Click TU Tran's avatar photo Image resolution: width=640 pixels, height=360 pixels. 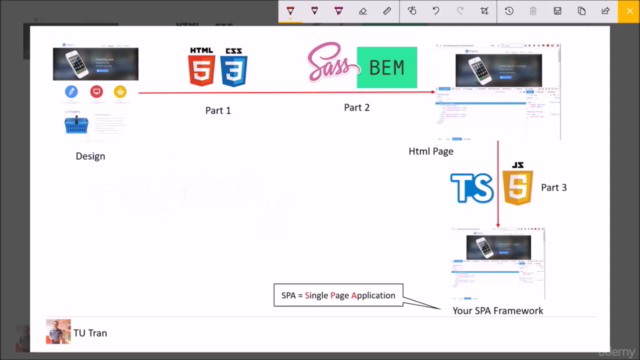coord(58,331)
